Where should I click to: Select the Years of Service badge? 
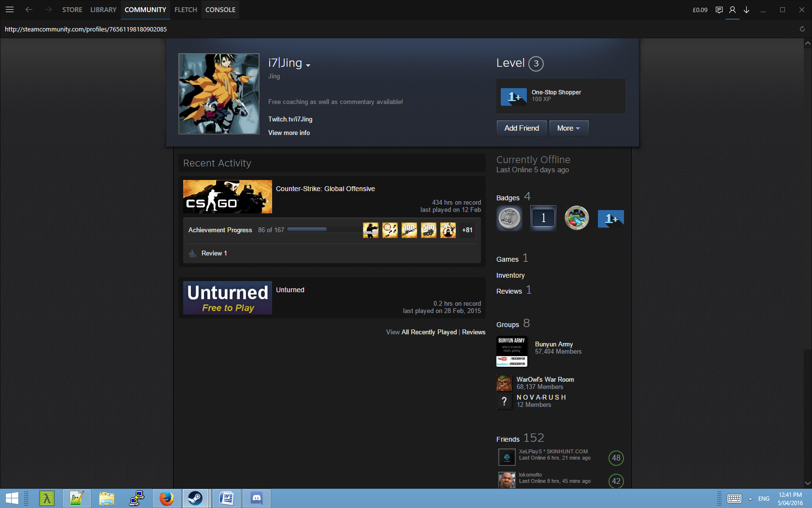click(x=543, y=218)
